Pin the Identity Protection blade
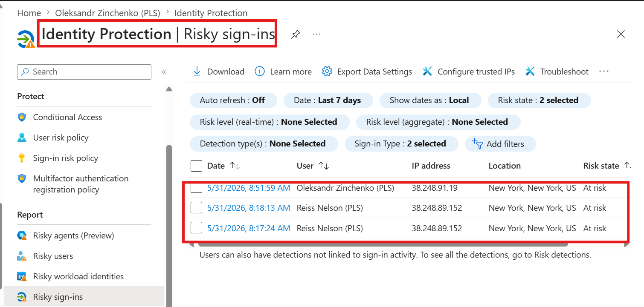The height and width of the screenshot is (307, 644). point(296,34)
